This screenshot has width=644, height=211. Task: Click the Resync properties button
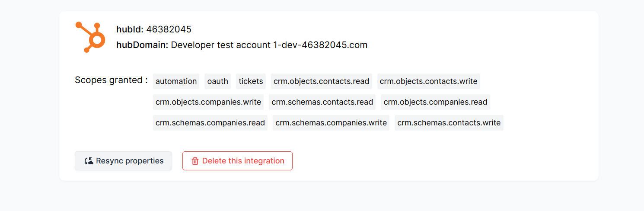[x=123, y=161]
